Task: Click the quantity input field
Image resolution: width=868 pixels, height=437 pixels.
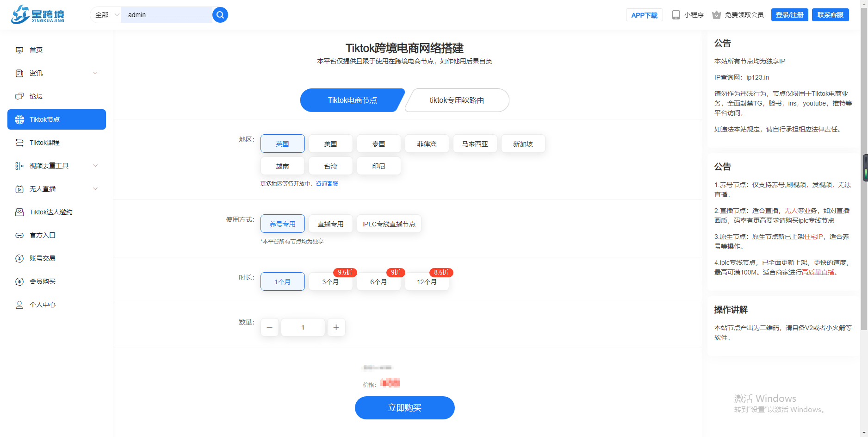Action: point(303,327)
